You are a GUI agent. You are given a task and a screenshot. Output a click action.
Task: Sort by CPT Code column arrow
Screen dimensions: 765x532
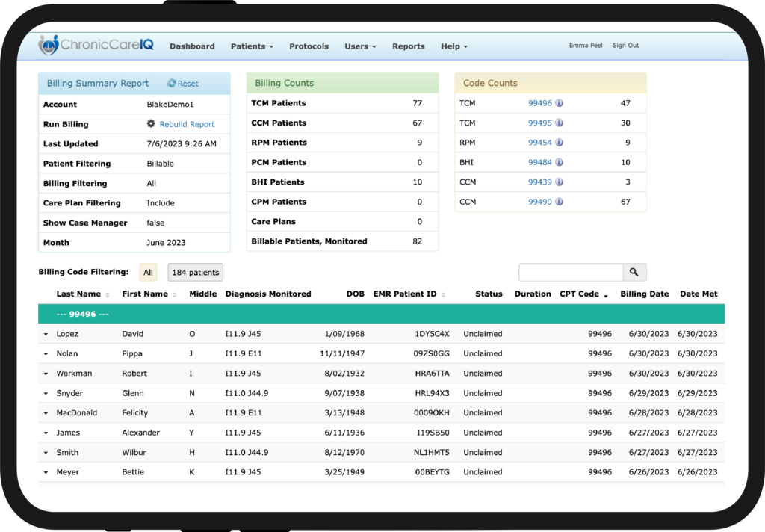point(606,296)
